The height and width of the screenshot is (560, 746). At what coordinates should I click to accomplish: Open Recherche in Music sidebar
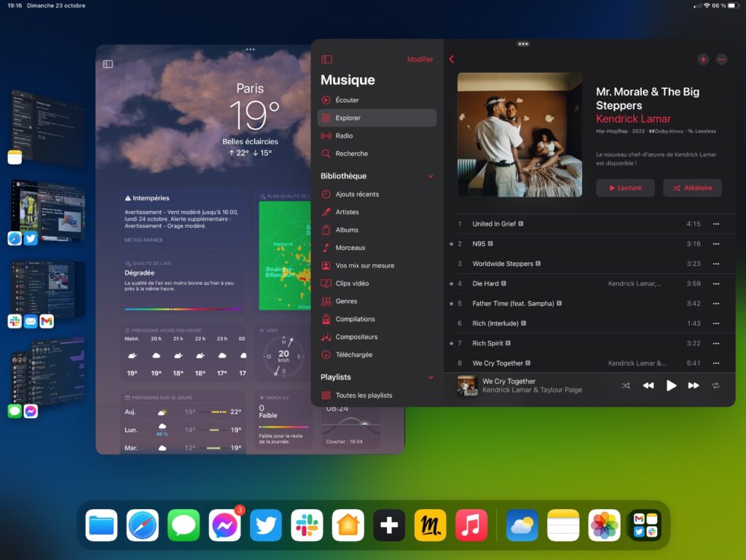point(377,154)
